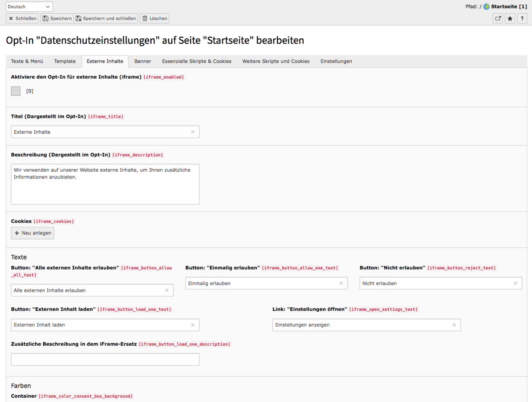The width and height of the screenshot is (532, 402).
Task: Bookmark this record with the star icon
Action: point(510,18)
